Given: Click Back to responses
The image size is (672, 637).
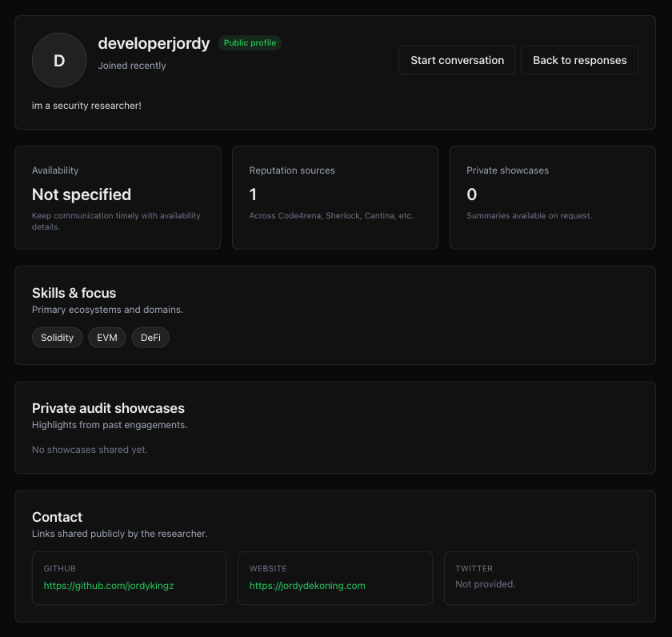Looking at the screenshot, I should point(579,59).
